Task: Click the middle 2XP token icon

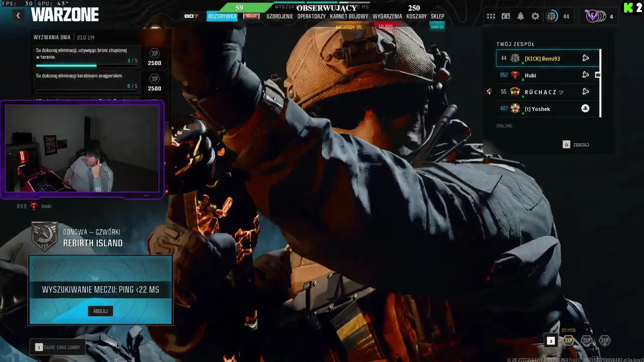Action: click(587, 340)
